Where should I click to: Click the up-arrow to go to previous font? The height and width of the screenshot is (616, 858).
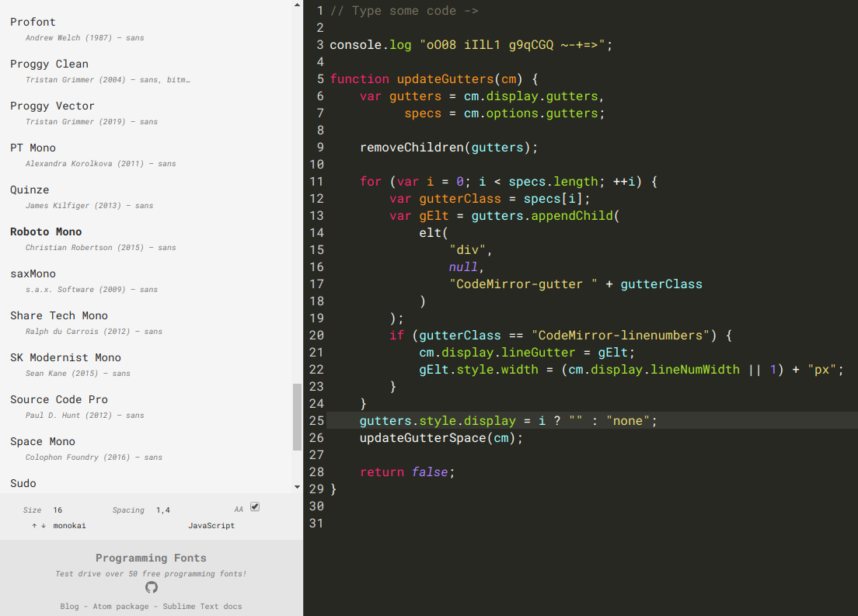tap(34, 525)
